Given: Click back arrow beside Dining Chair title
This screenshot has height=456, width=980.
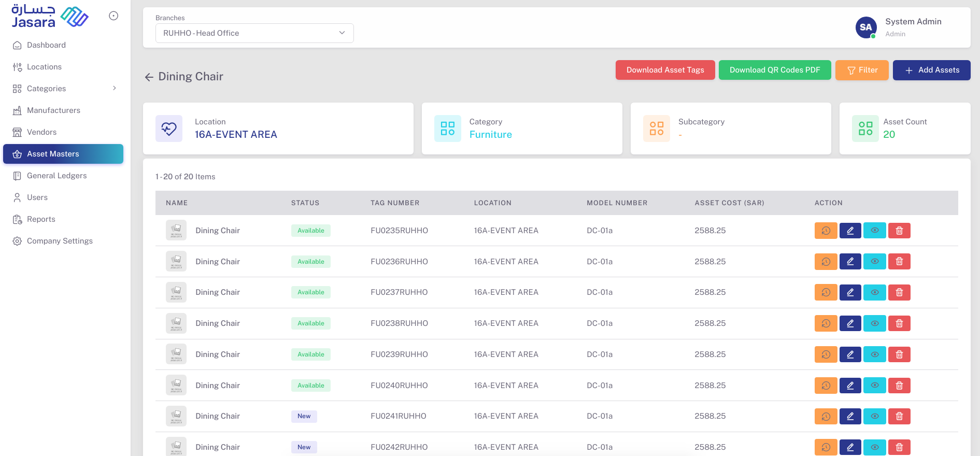Looking at the screenshot, I should point(149,77).
